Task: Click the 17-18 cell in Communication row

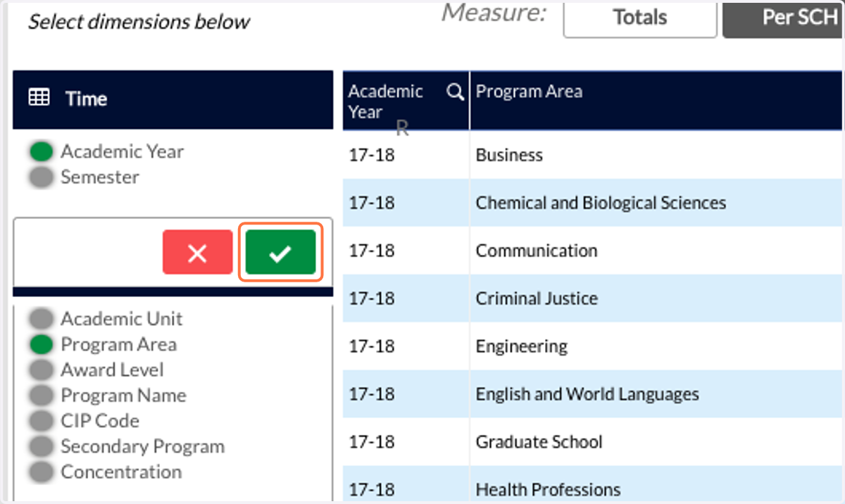Action: click(x=406, y=251)
